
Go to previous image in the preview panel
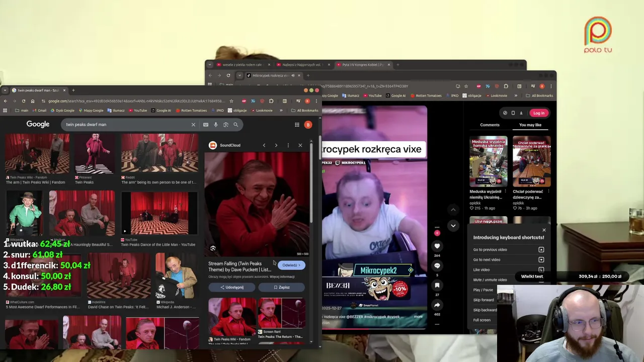tap(264, 145)
